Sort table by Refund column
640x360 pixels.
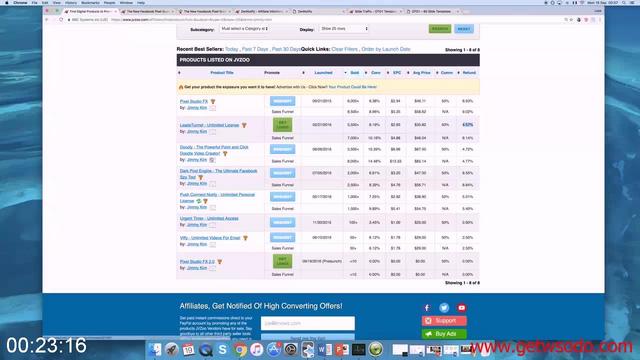[x=469, y=73]
